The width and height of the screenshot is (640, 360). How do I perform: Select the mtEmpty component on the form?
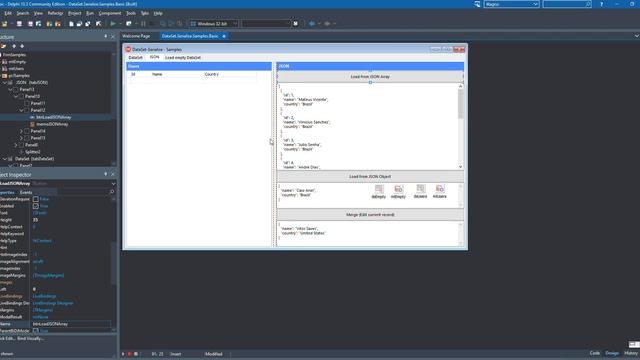398,191
